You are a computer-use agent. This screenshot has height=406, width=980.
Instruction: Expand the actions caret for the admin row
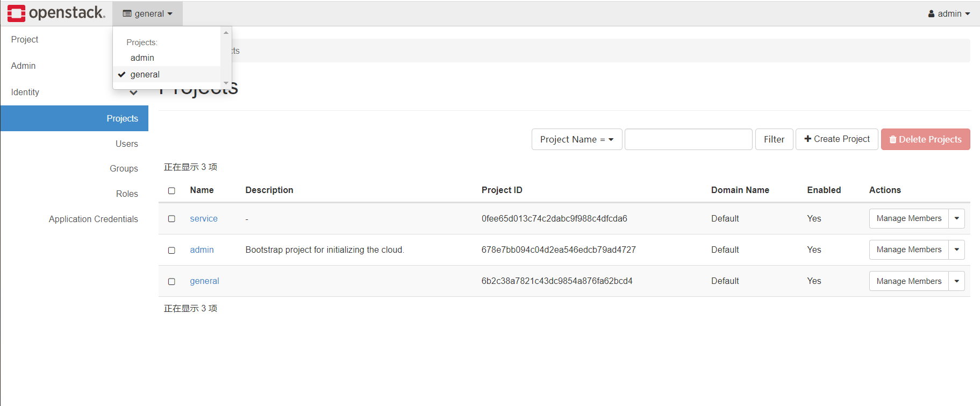957,250
